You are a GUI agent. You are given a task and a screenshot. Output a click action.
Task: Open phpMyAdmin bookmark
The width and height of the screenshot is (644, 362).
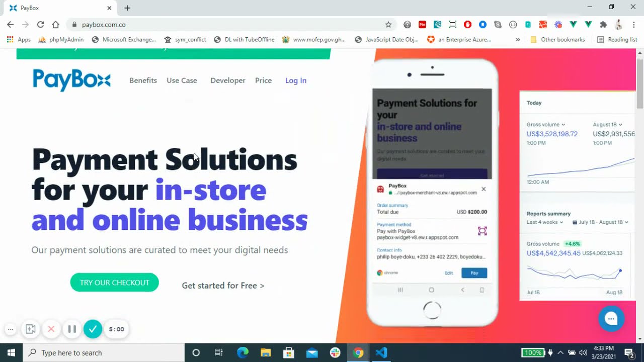[61, 39]
